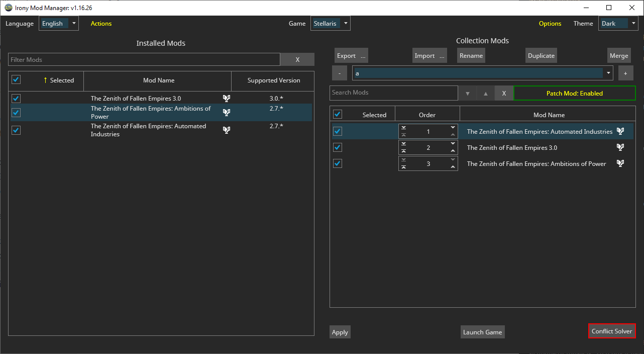This screenshot has width=644, height=354.
Task: Click the Conflict Solver button
Action: (x=611, y=331)
